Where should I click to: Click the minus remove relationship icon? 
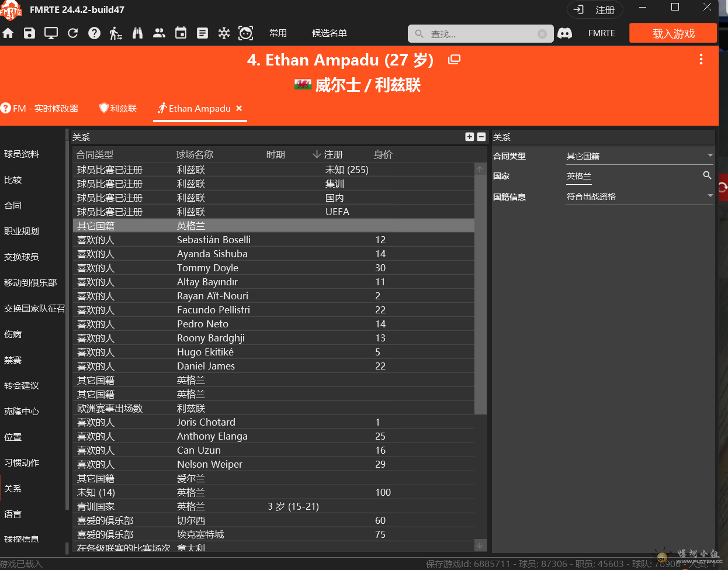pos(481,137)
